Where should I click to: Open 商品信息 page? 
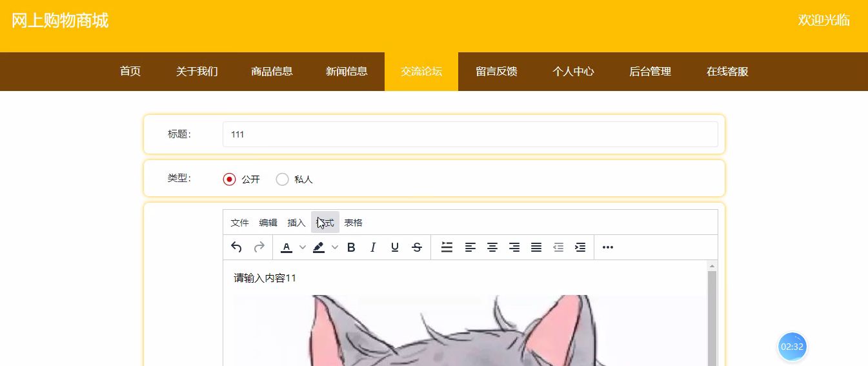[x=272, y=72]
